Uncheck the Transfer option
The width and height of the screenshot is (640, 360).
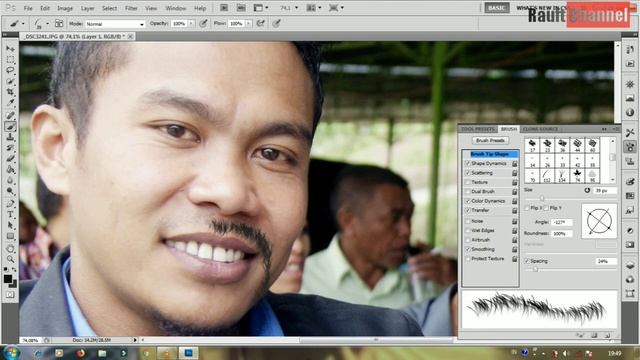(468, 210)
